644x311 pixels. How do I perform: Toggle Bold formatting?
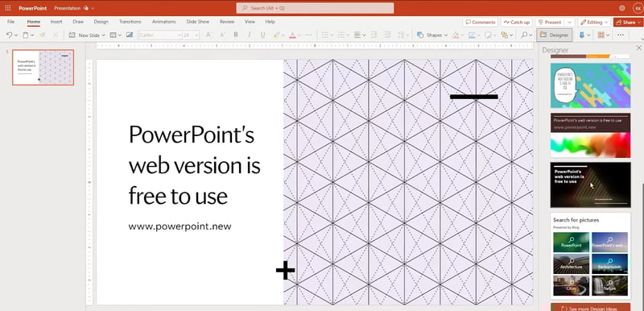tap(236, 35)
